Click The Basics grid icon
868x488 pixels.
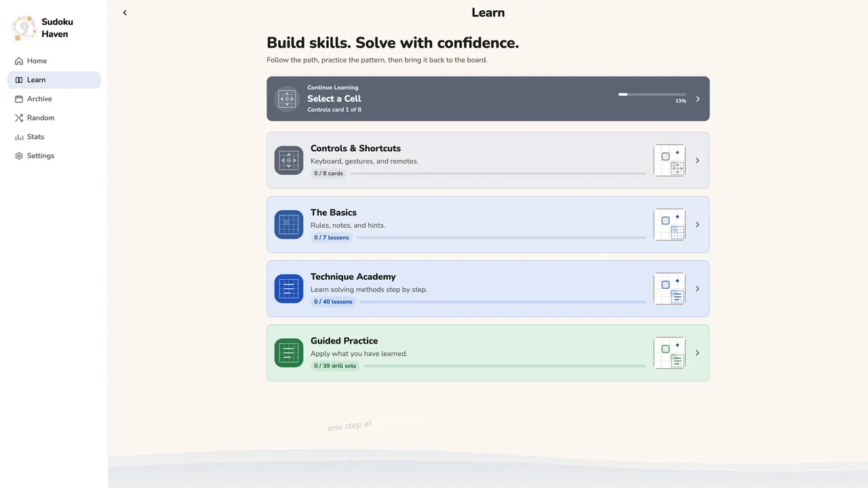click(289, 224)
